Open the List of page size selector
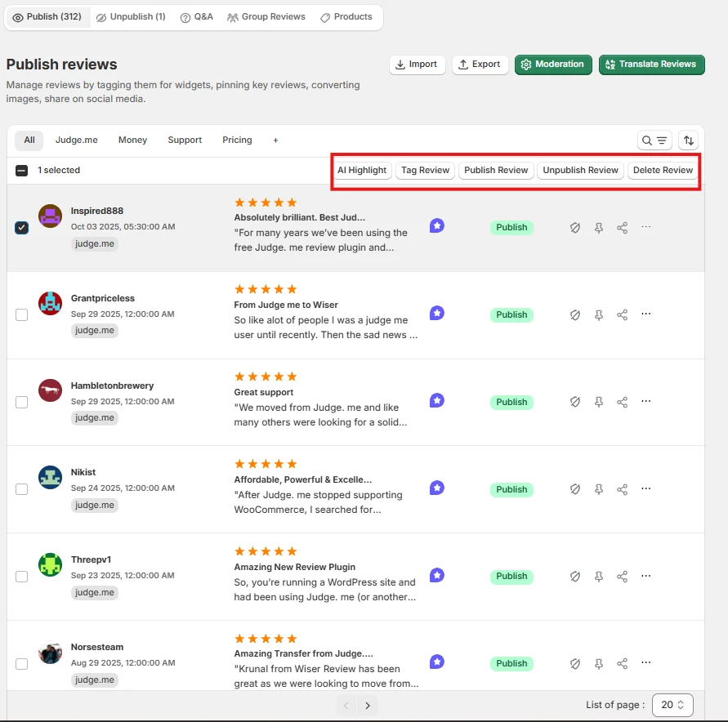The width and height of the screenshot is (728, 722). pyautogui.click(x=672, y=704)
